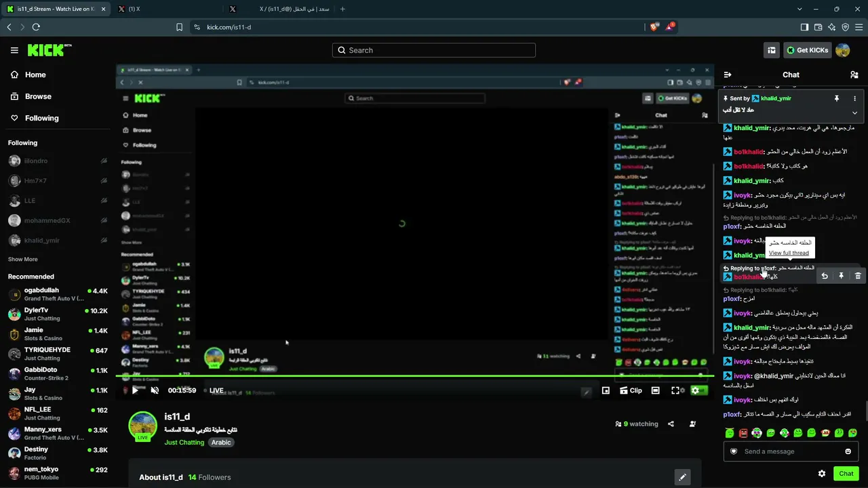The width and height of the screenshot is (868, 488).
Task: Open the Kick sidebar hamburger menu
Action: tap(14, 50)
